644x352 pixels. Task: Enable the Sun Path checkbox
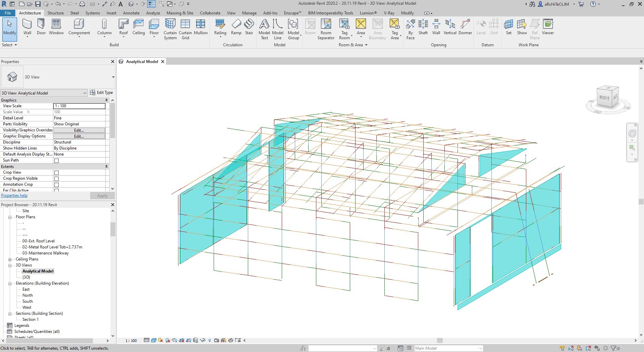[x=57, y=161]
